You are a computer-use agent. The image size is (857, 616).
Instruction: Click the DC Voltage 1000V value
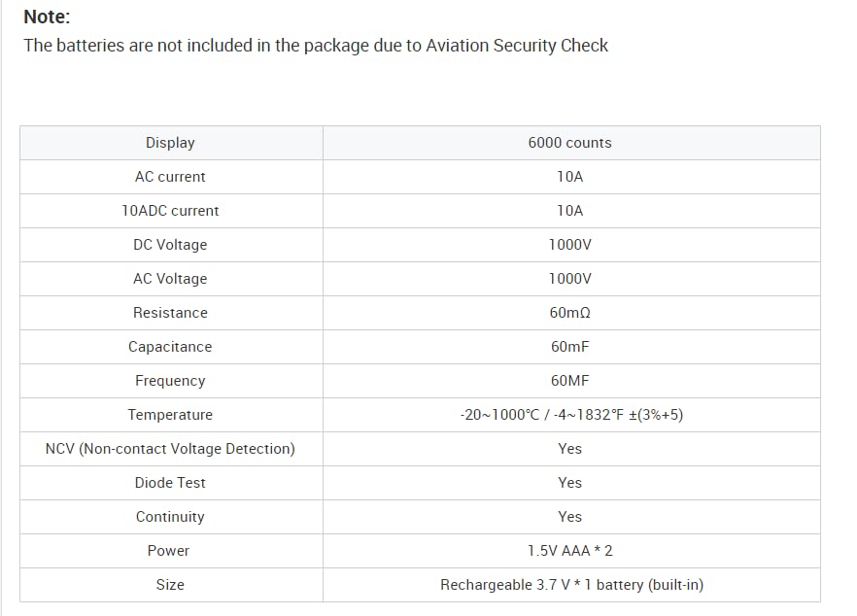click(x=569, y=244)
